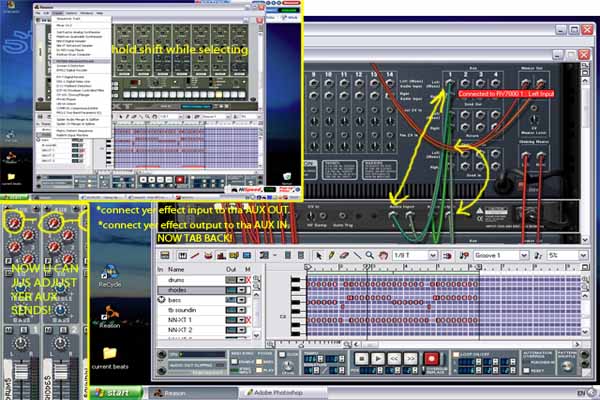Click the fast forward button in main transport
The image size is (600, 400).
click(411, 359)
